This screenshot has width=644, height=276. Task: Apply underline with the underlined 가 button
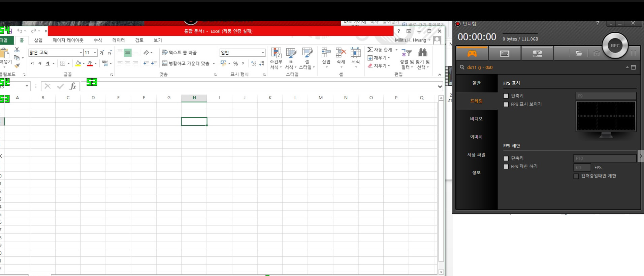(x=47, y=63)
